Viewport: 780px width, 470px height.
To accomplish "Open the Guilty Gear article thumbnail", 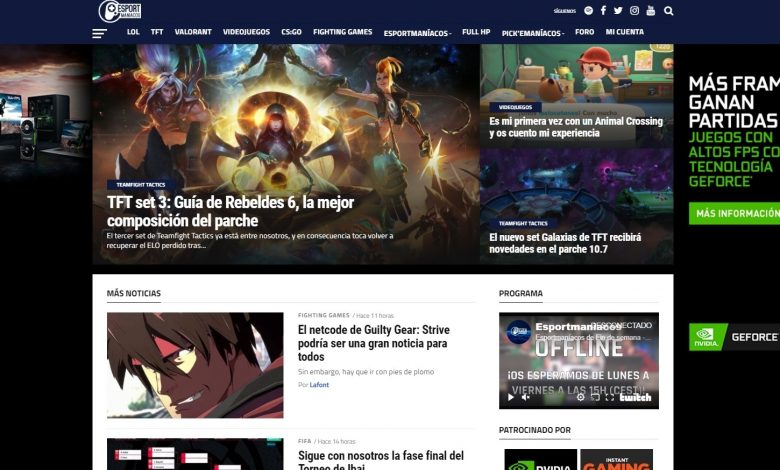I will (x=195, y=365).
